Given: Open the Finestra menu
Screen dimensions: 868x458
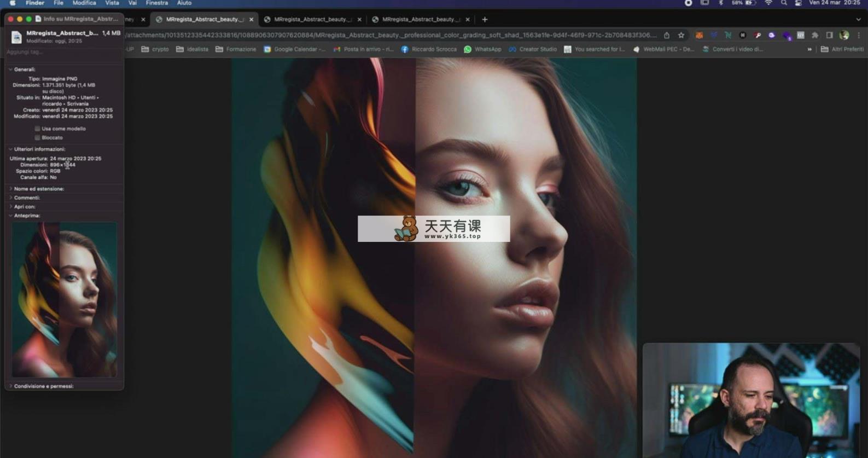Looking at the screenshot, I should point(157,3).
